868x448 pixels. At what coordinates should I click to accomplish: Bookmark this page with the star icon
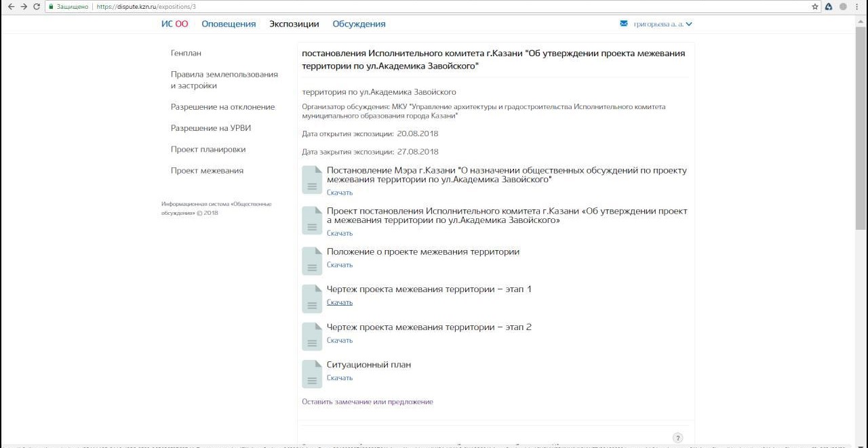(815, 7)
